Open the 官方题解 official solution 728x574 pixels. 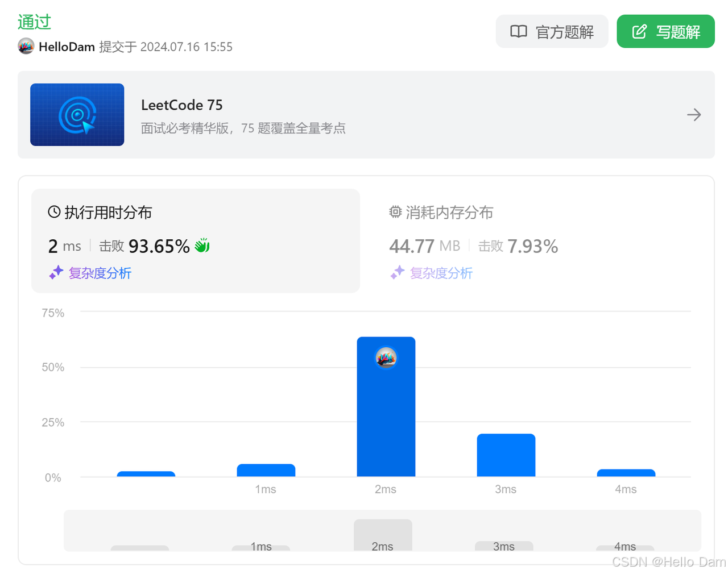click(x=552, y=31)
